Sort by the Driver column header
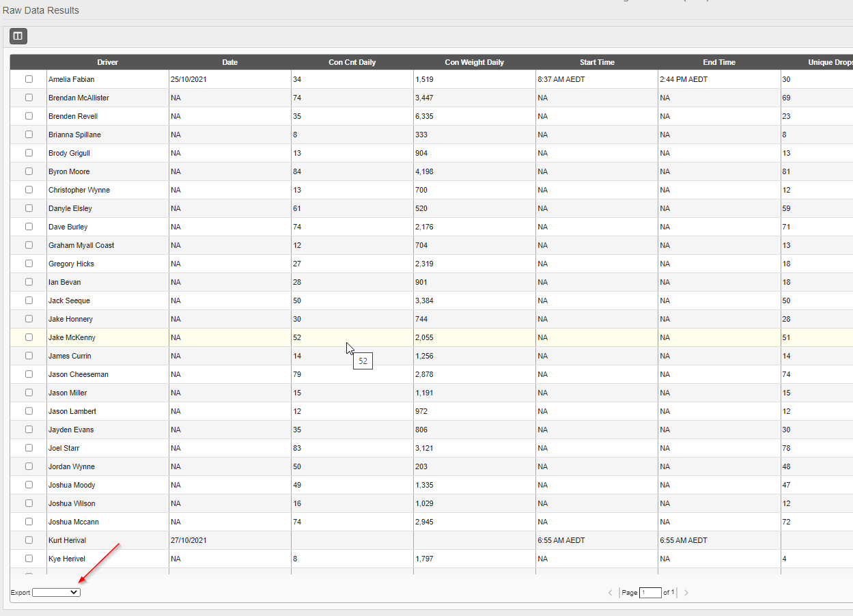The width and height of the screenshot is (853, 616). click(107, 62)
